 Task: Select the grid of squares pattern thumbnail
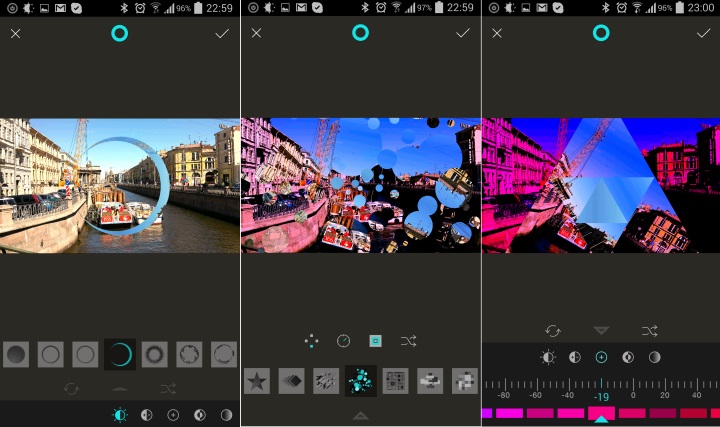[395, 381]
